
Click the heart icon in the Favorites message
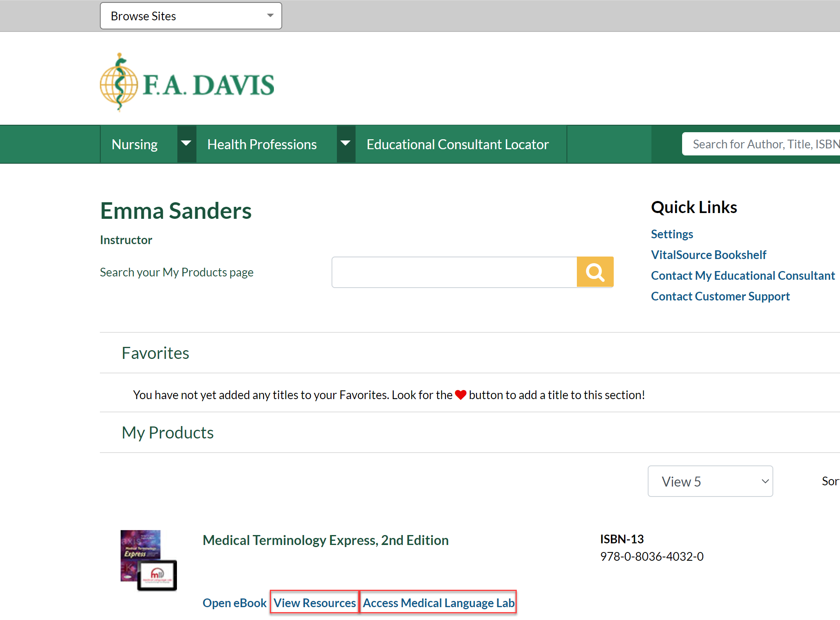coord(460,395)
